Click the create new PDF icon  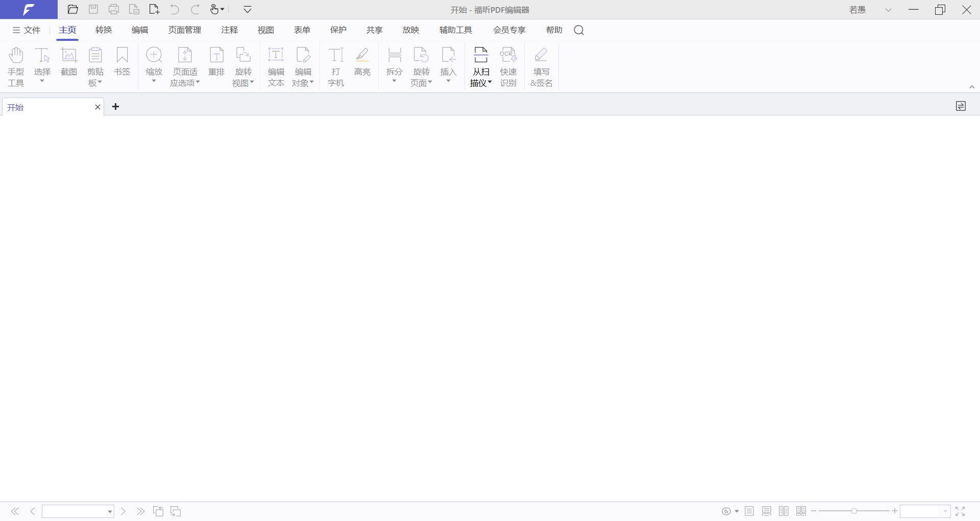point(154,10)
